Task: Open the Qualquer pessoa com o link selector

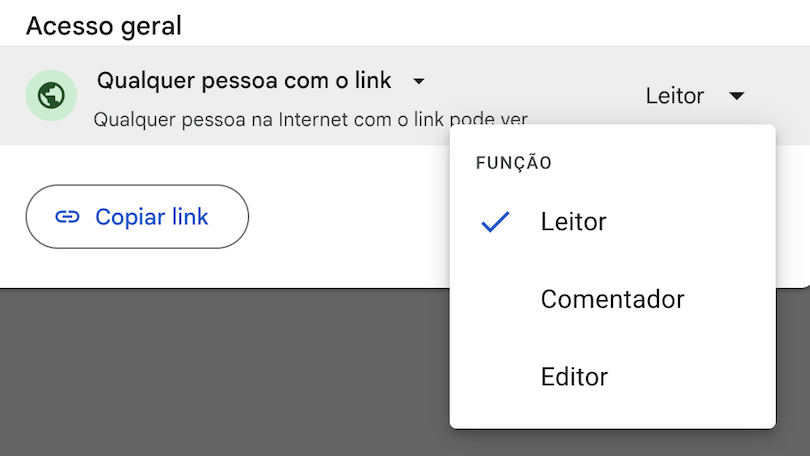Action: [244, 80]
